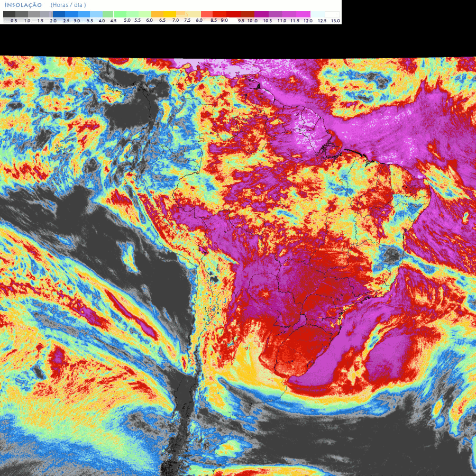The width and height of the screenshot is (476, 476).
Task: Select the 3.5 legend value
Action: [x=90, y=21]
